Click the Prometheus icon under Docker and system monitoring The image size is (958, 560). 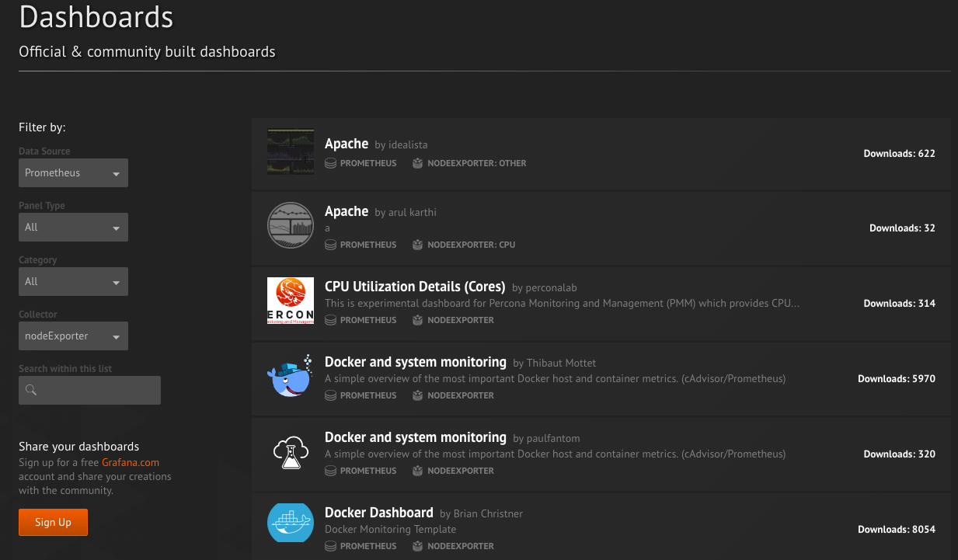[330, 395]
